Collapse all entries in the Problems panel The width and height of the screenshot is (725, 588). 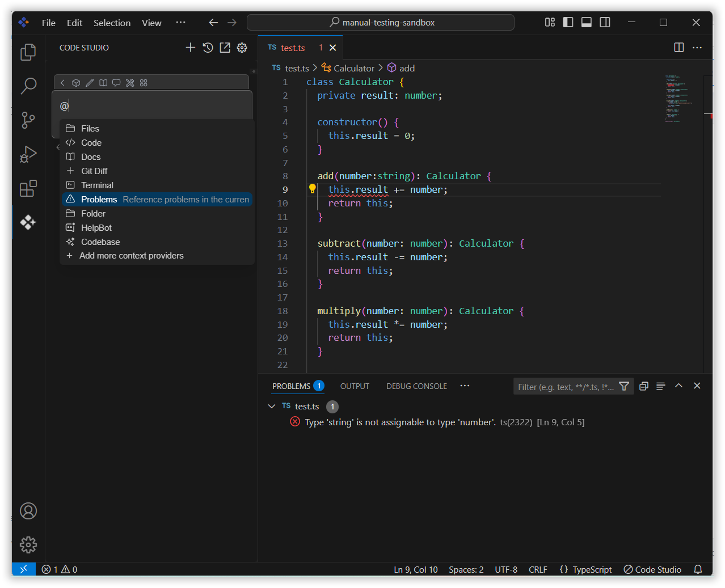point(643,386)
